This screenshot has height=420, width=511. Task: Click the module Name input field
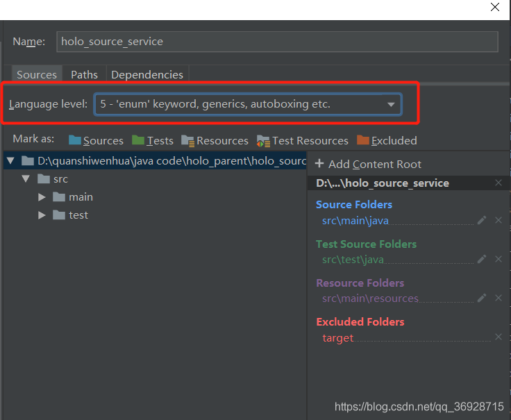pyautogui.click(x=277, y=42)
